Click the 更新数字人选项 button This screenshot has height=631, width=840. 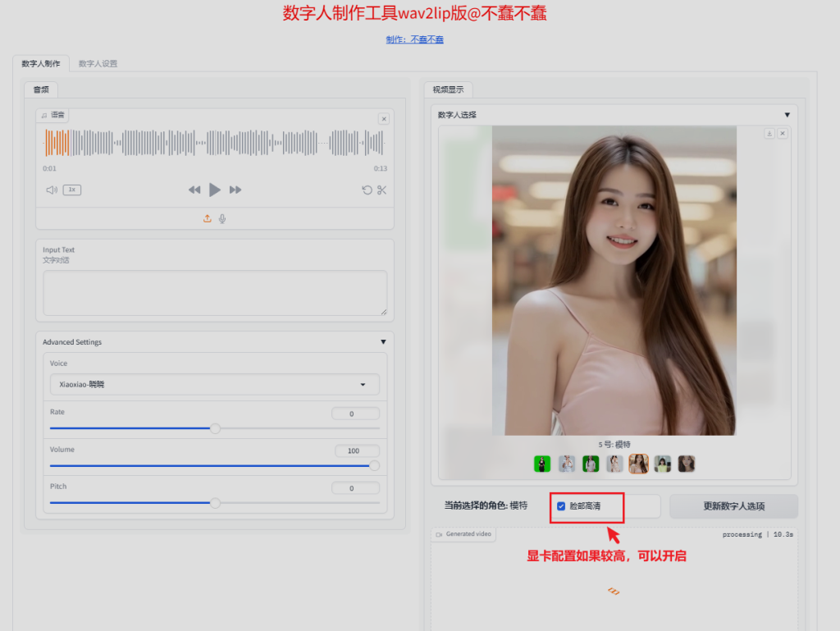pos(733,506)
